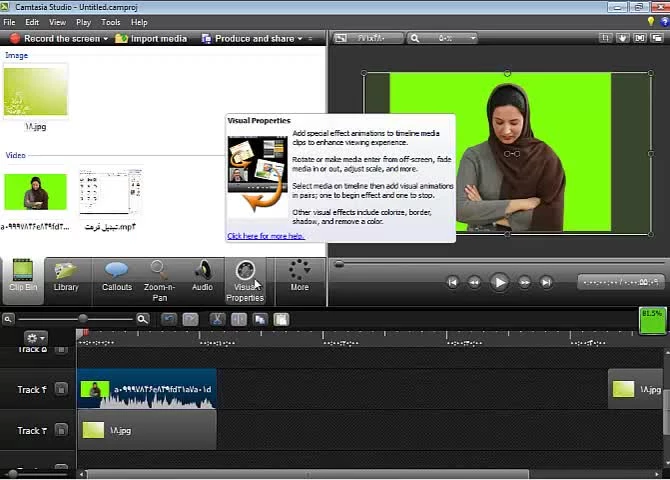Select the Zoom-n-Pan tool
This screenshot has width=670, height=480.
[x=159, y=276]
